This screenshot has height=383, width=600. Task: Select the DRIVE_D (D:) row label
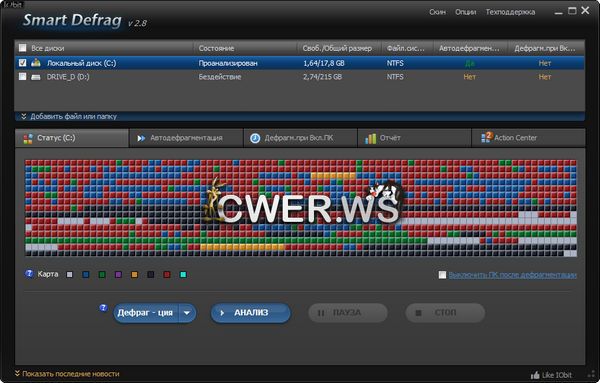(x=68, y=77)
